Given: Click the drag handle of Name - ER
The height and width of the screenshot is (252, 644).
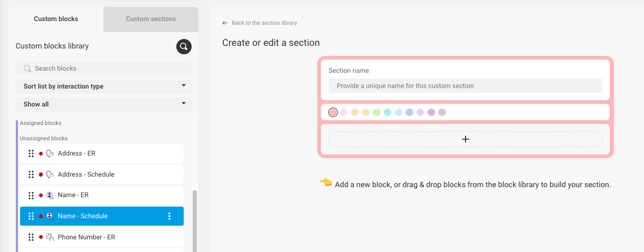Looking at the screenshot, I should point(31,195).
